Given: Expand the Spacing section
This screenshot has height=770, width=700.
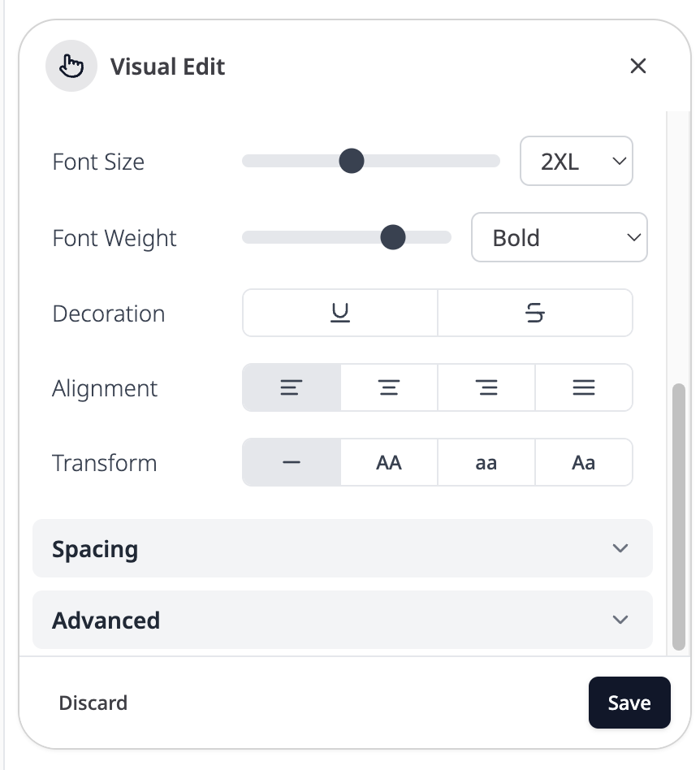Looking at the screenshot, I should pos(342,548).
